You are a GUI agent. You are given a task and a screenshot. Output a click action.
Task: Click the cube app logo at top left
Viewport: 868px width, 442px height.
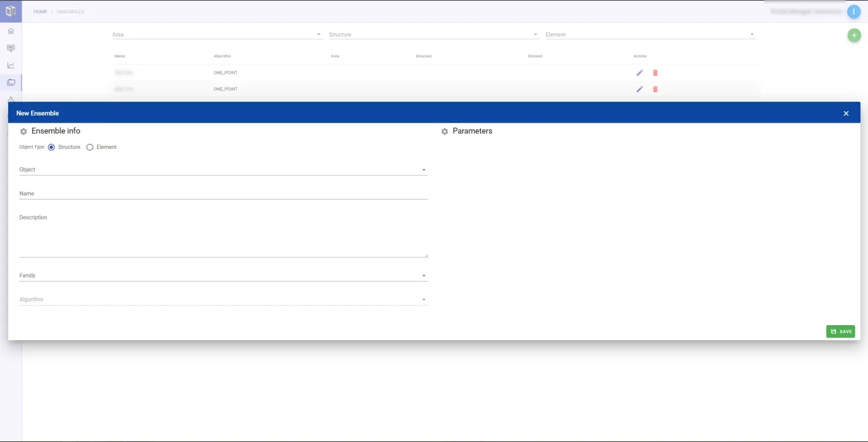click(x=9, y=11)
